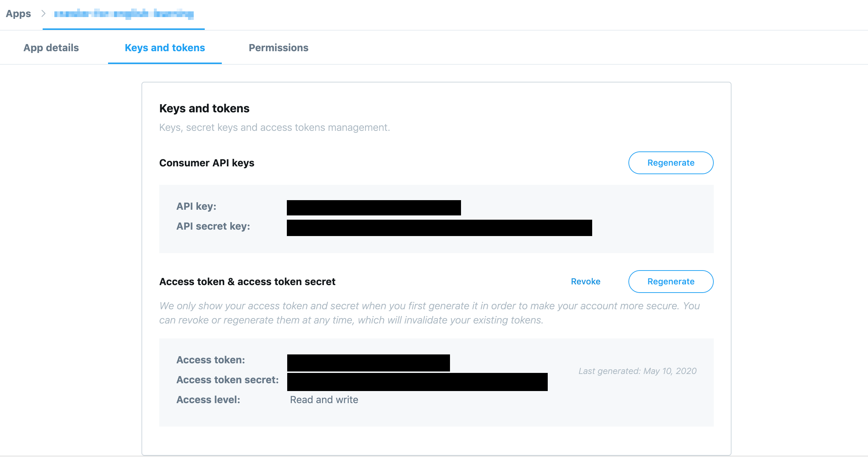The image size is (868, 460).
Task: Click the Access token & access token secret heading
Action: coord(247,281)
